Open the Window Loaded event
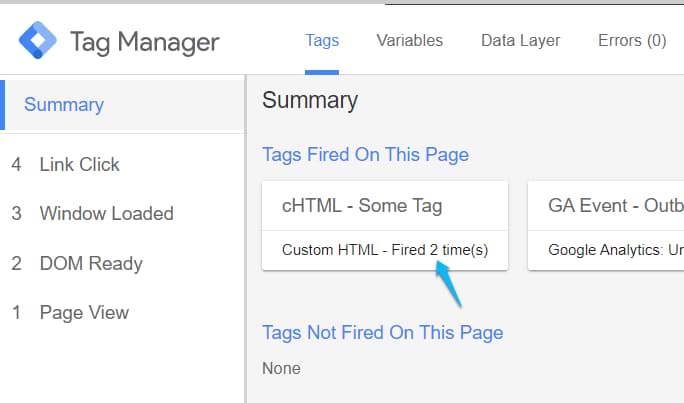684x403 pixels. click(106, 214)
